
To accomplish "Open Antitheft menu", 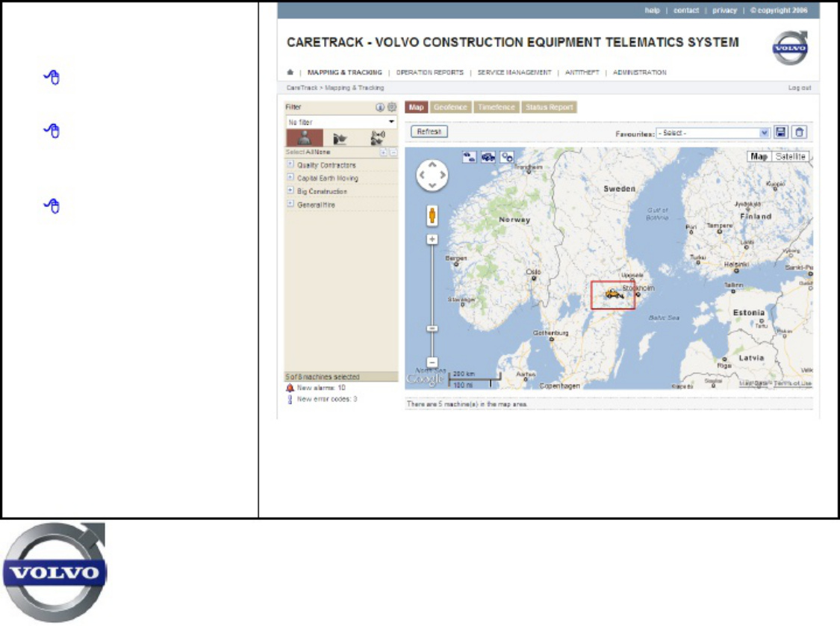I will pyautogui.click(x=582, y=72).
